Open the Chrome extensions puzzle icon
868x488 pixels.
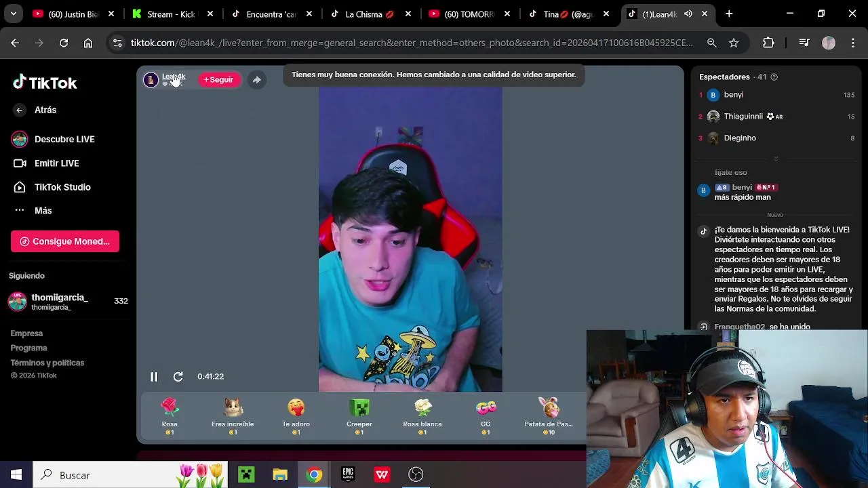pyautogui.click(x=768, y=43)
